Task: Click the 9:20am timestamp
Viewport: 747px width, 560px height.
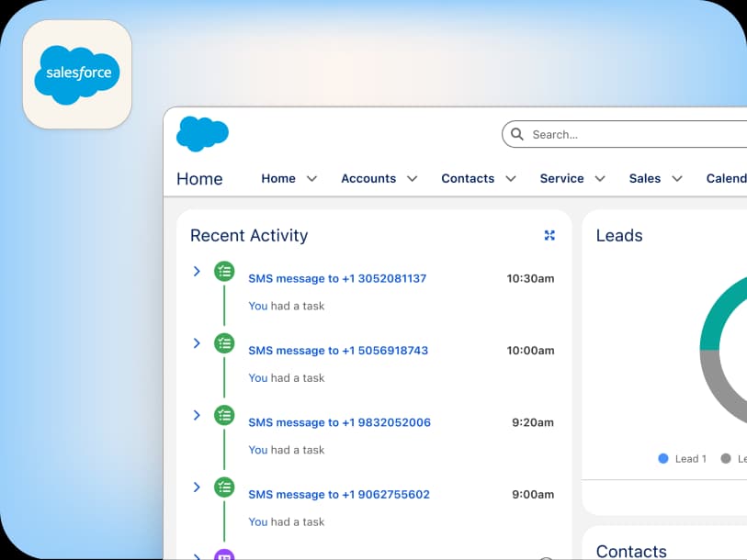Action: pos(533,422)
